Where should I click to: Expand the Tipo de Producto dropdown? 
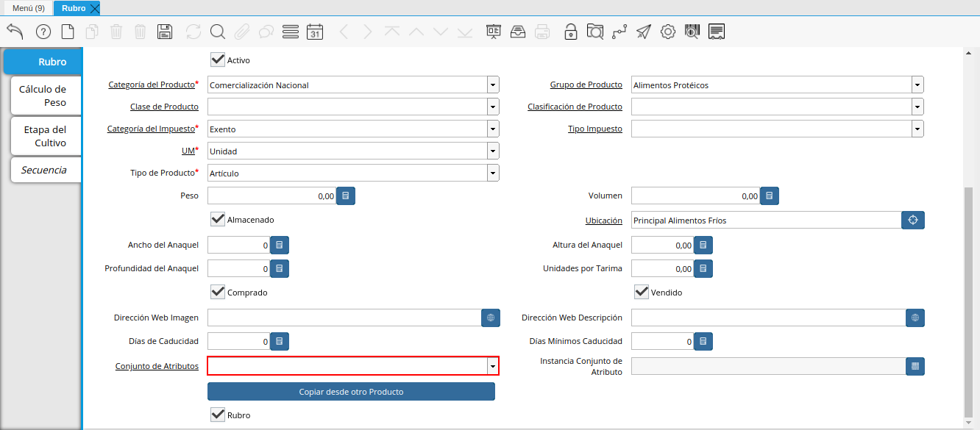492,173
